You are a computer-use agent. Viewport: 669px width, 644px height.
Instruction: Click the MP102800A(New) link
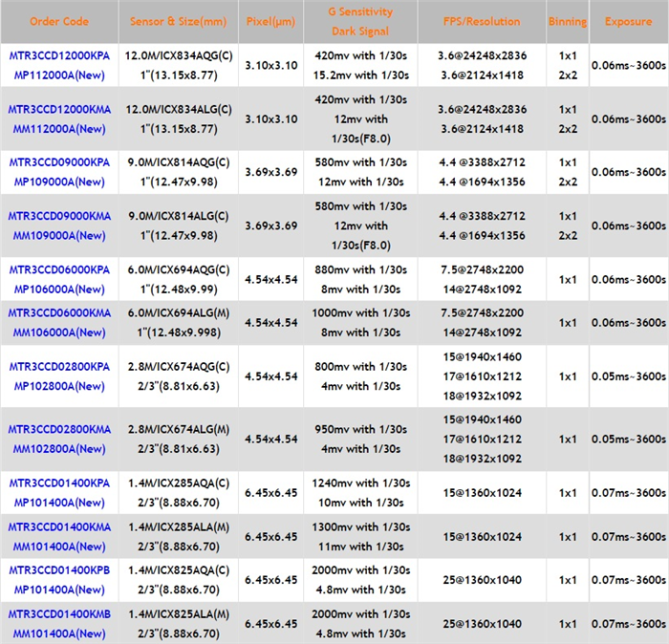pos(59,386)
